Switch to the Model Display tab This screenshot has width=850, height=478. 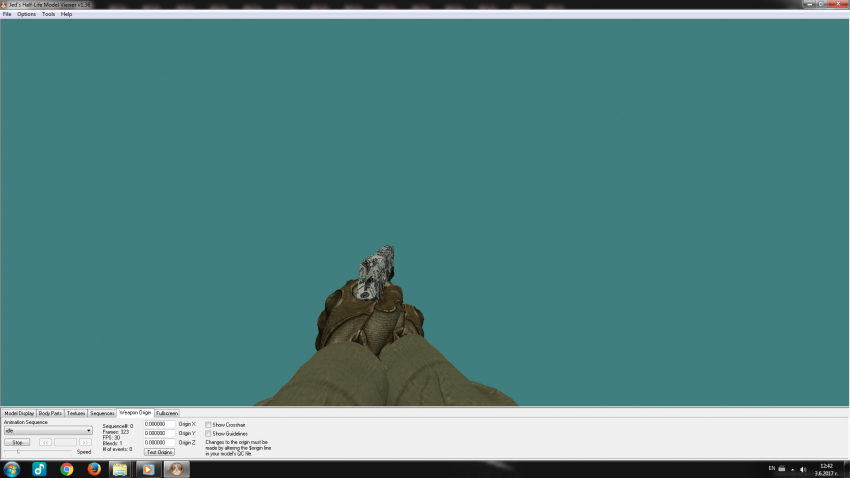coord(19,413)
